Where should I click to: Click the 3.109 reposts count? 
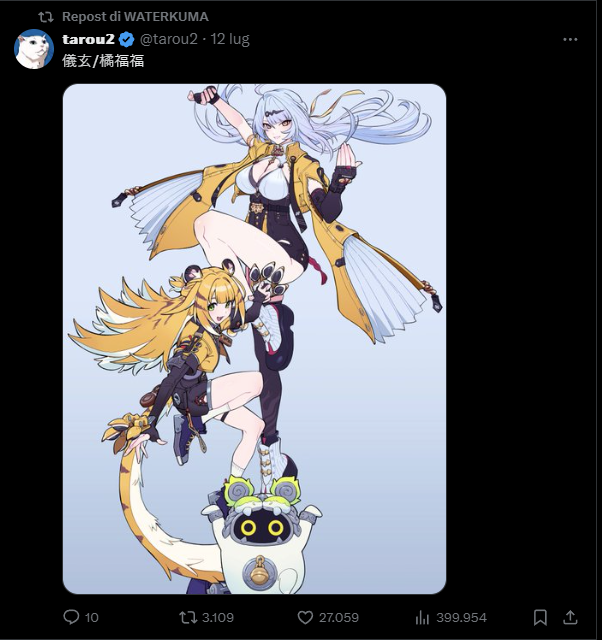pos(218,618)
